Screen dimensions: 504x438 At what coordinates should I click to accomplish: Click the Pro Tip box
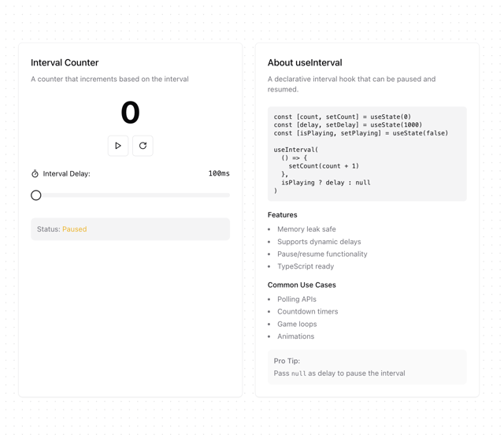coord(367,367)
